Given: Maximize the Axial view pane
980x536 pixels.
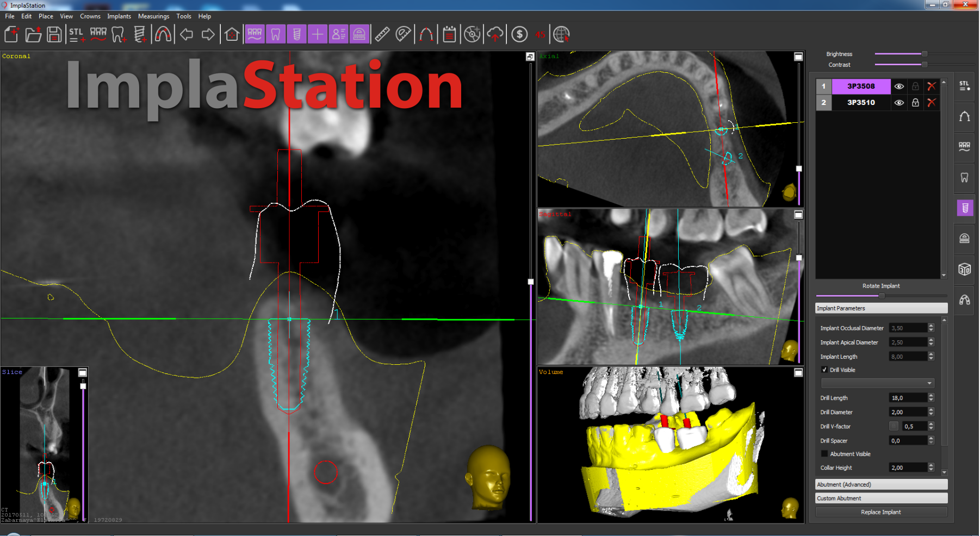Looking at the screenshot, I should pos(798,57).
